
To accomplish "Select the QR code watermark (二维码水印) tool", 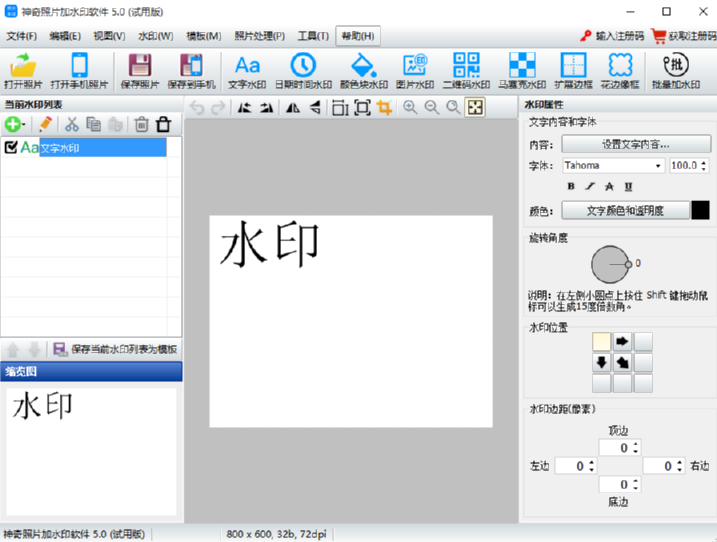I will [x=466, y=70].
